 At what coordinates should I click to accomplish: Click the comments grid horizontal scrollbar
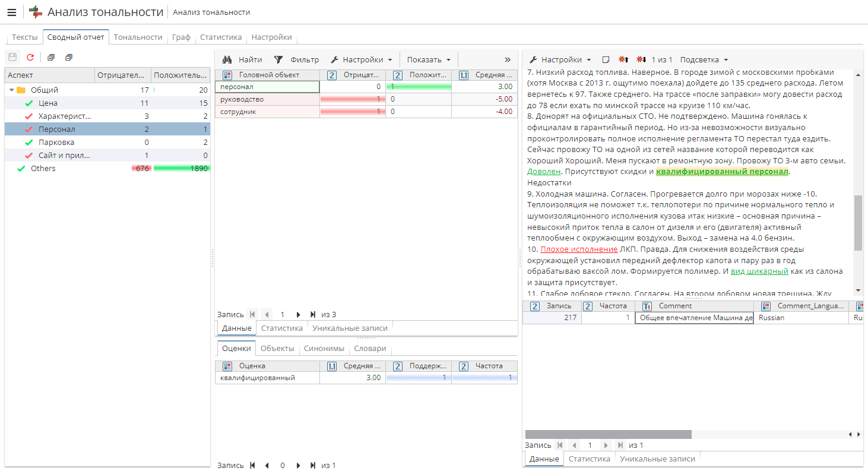pos(608,434)
